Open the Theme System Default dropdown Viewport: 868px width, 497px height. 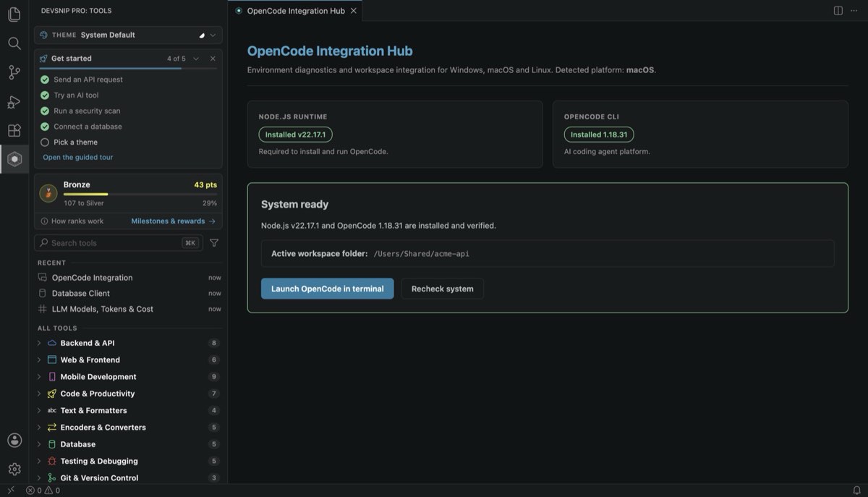point(128,35)
